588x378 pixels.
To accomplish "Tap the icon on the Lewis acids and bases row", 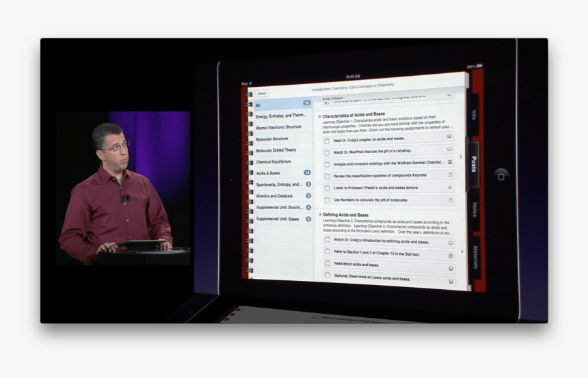I will (x=451, y=281).
